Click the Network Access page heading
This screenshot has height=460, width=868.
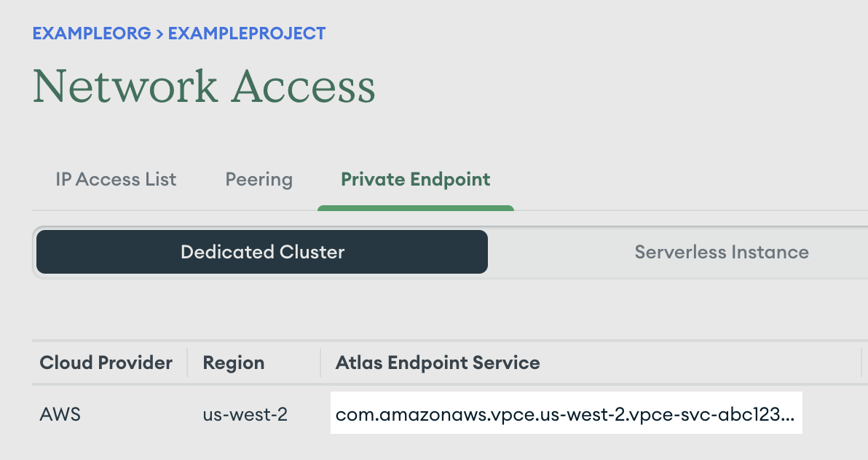204,87
